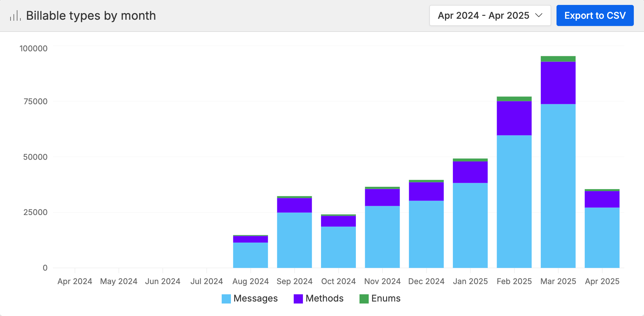The width and height of the screenshot is (644, 316).
Task: Click the Jul 2024 axis label
Action: pyautogui.click(x=207, y=281)
